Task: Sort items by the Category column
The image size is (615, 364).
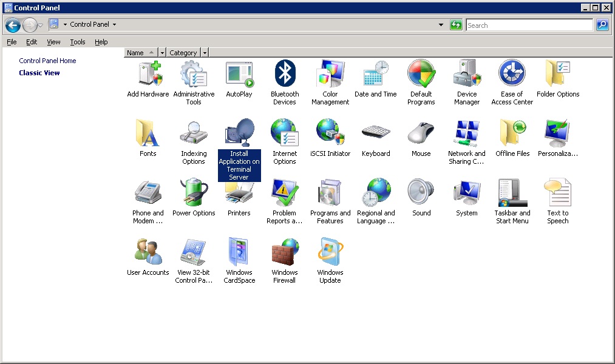Action: [183, 53]
